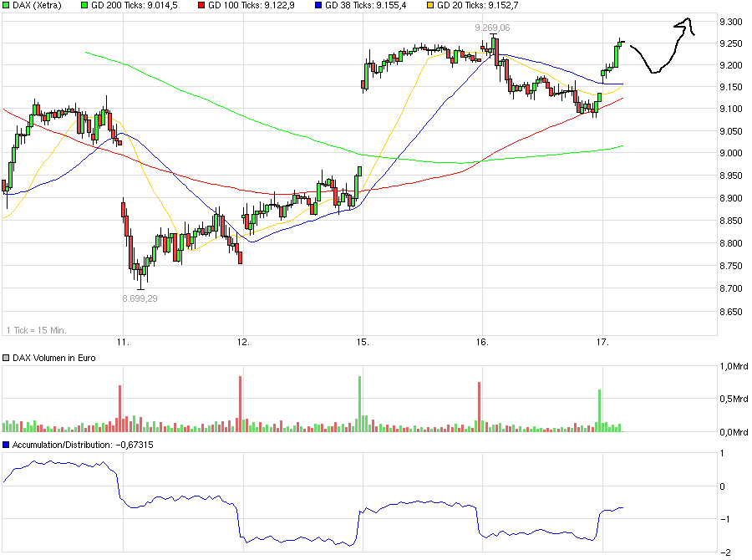The image size is (752, 560).
Task: Click the high value label 9.269,06
Action: click(x=492, y=28)
